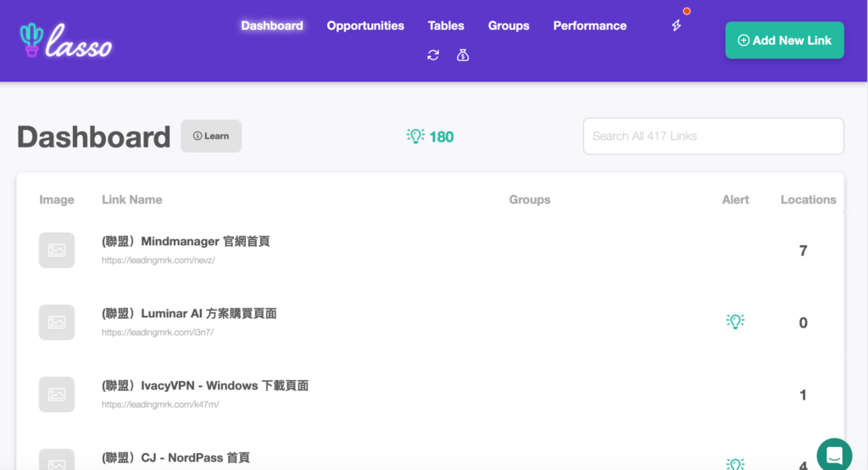Image resolution: width=868 pixels, height=470 pixels.
Task: Click the Add New Link button
Action: click(784, 40)
